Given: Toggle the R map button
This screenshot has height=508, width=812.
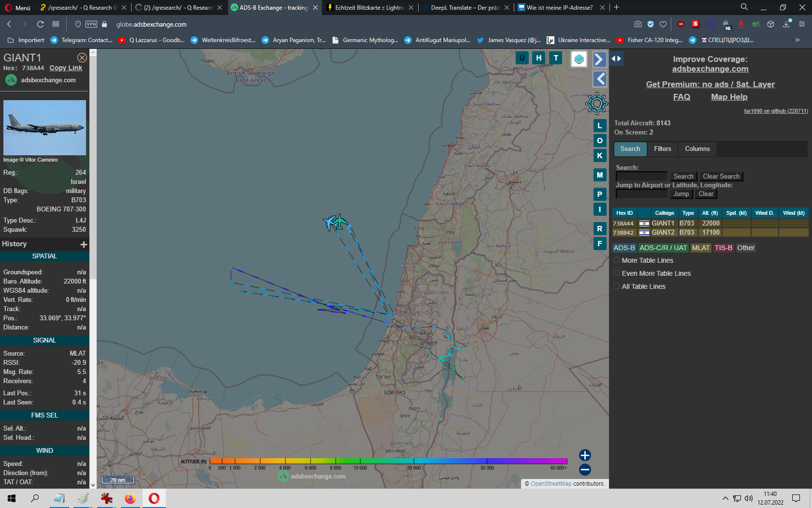Looking at the screenshot, I should point(600,229).
